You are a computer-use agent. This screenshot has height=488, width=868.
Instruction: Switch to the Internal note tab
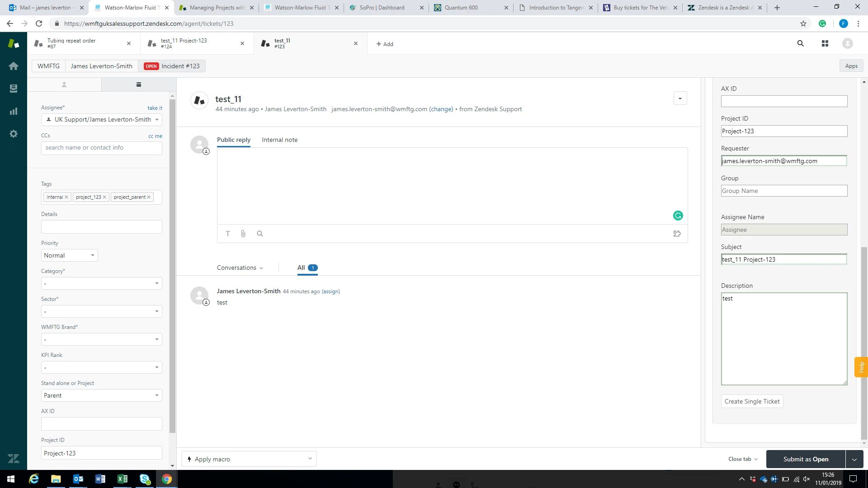[x=279, y=140]
